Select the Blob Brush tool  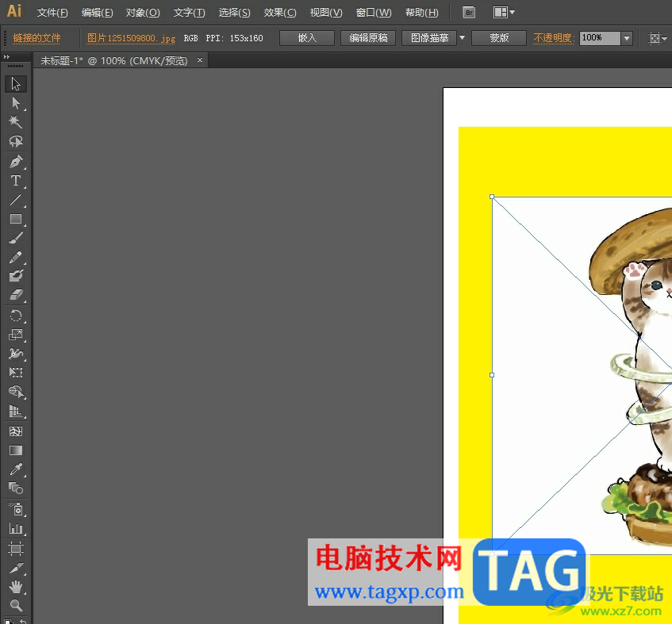coord(16,276)
